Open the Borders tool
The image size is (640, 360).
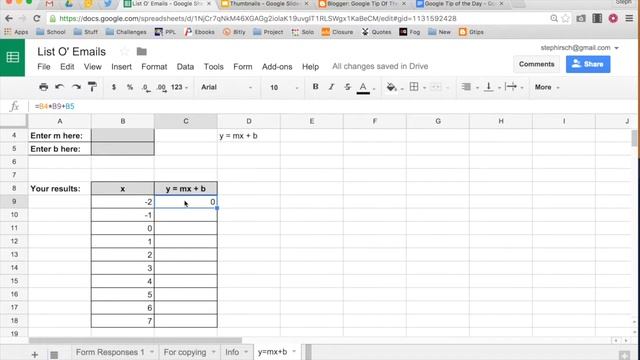[414, 87]
